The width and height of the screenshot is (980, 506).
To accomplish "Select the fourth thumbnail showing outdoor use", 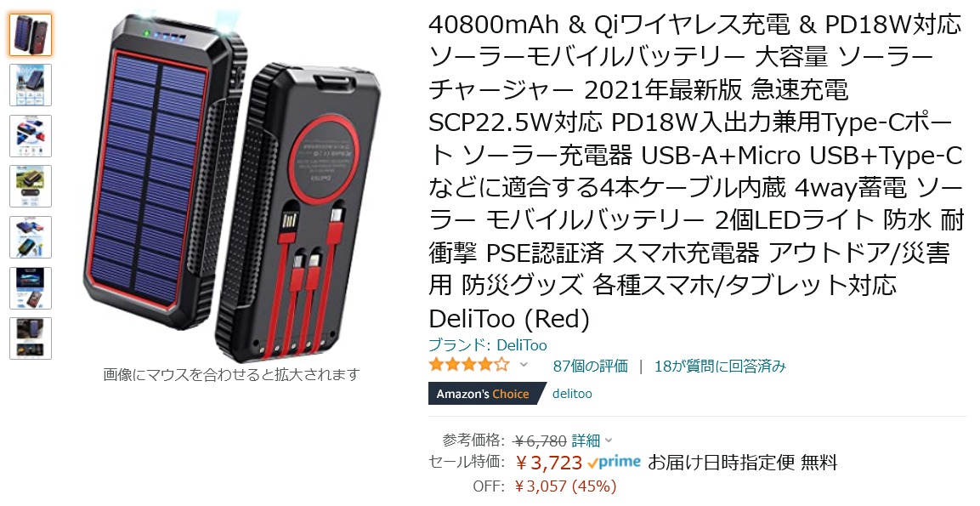I will coord(31,186).
